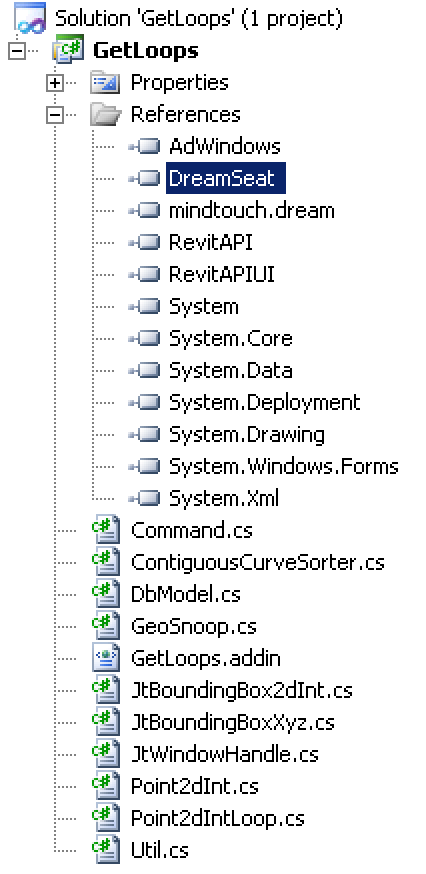Click the RevitAPIUI reference icon
426x874 pixels.
click(144, 275)
